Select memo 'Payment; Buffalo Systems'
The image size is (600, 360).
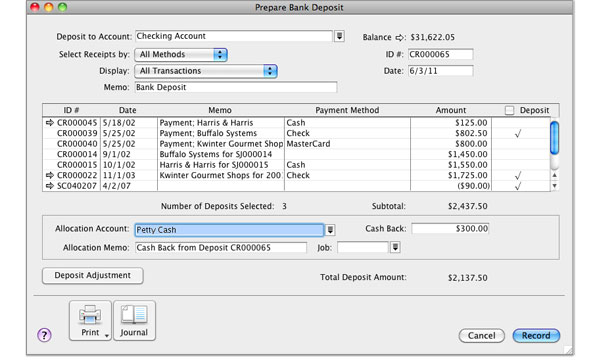coord(208,134)
